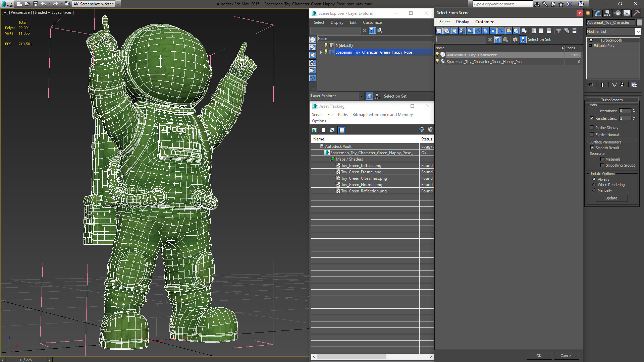This screenshot has width=644, height=362.
Task: Toggle the Smooth Result checkbox
Action: coord(592,147)
